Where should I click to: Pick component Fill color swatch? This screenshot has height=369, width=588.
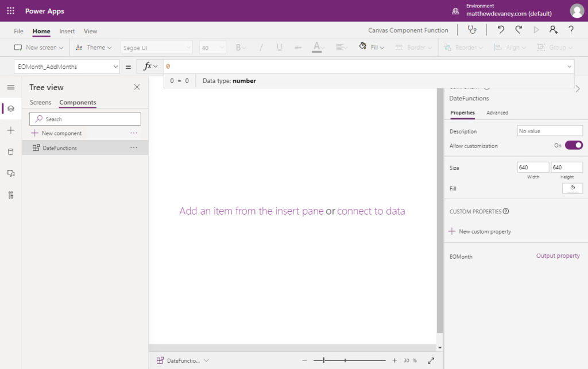[x=572, y=188]
